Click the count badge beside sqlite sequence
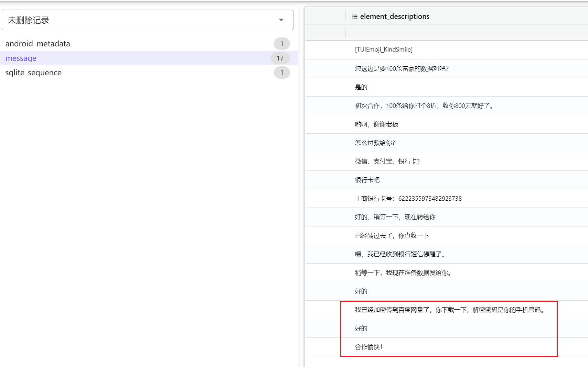The height and width of the screenshot is (367, 588). point(282,73)
